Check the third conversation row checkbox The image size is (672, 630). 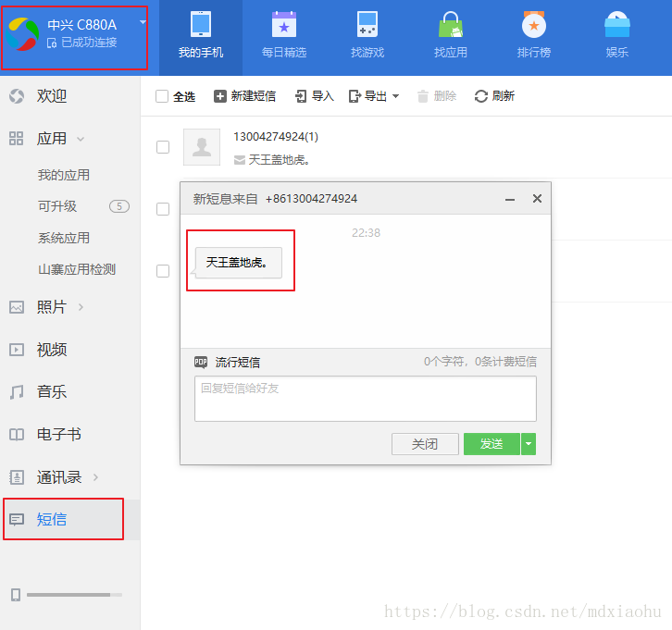(162, 271)
